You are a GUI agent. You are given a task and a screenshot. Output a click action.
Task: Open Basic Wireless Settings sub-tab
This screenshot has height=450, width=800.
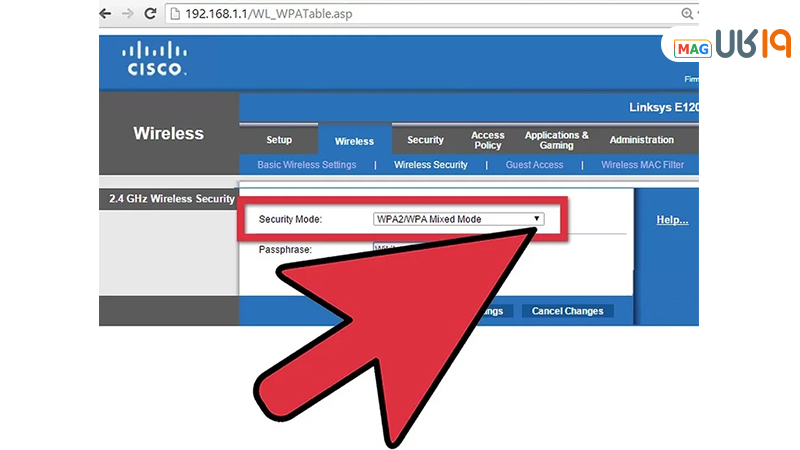coord(306,165)
